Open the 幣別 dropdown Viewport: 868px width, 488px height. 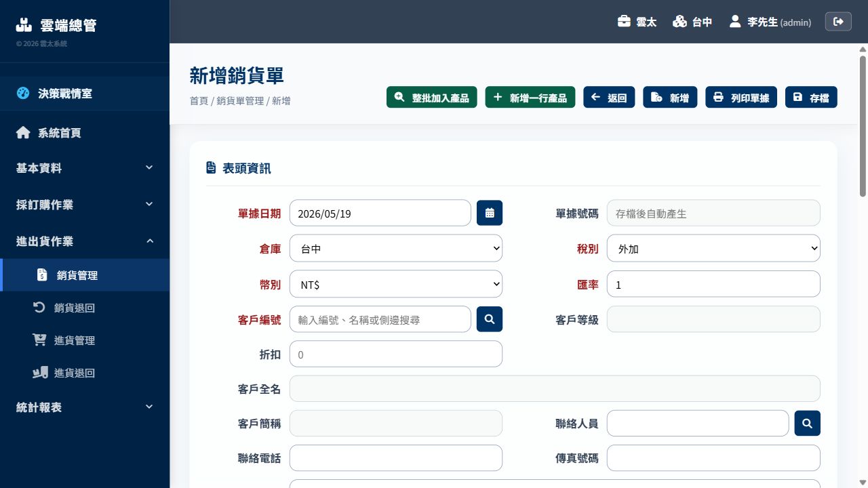[x=396, y=285]
